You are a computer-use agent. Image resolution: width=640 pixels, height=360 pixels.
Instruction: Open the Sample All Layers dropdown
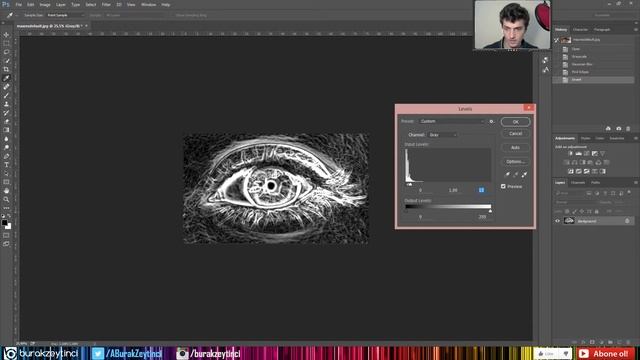point(136,15)
